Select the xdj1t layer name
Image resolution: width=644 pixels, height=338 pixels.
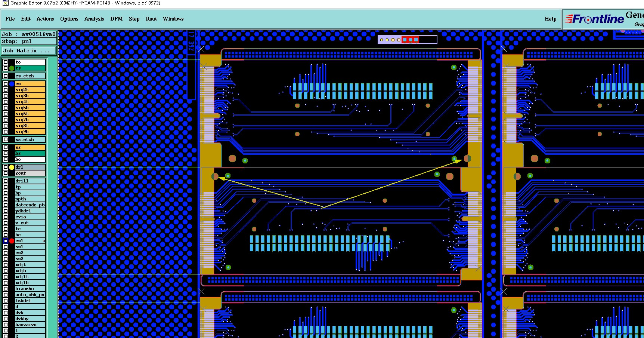[30, 277]
